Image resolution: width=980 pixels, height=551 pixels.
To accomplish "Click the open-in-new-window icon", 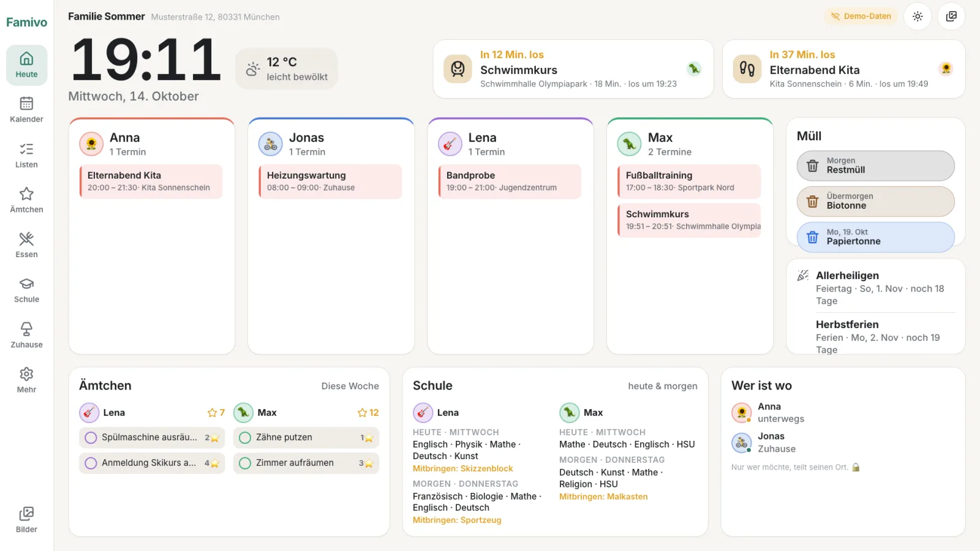I will click(x=951, y=17).
